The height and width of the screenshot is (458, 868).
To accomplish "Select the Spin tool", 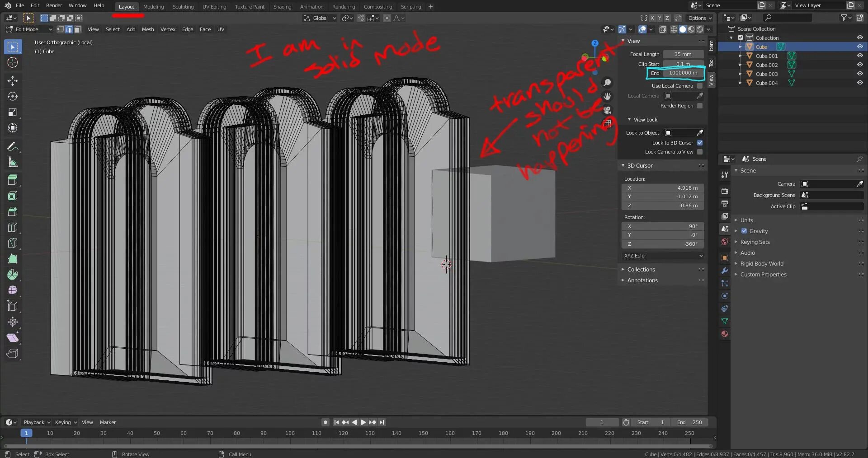I will [x=13, y=275].
